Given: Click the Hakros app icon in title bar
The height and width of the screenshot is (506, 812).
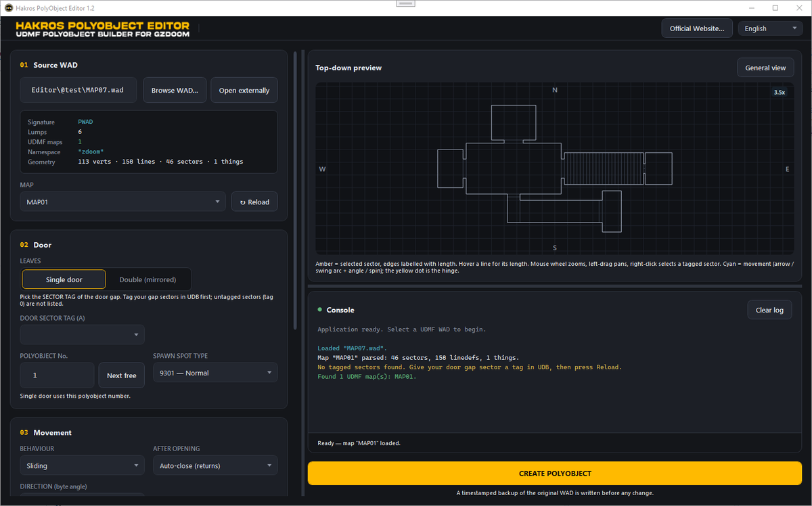Looking at the screenshot, I should tap(9, 7).
